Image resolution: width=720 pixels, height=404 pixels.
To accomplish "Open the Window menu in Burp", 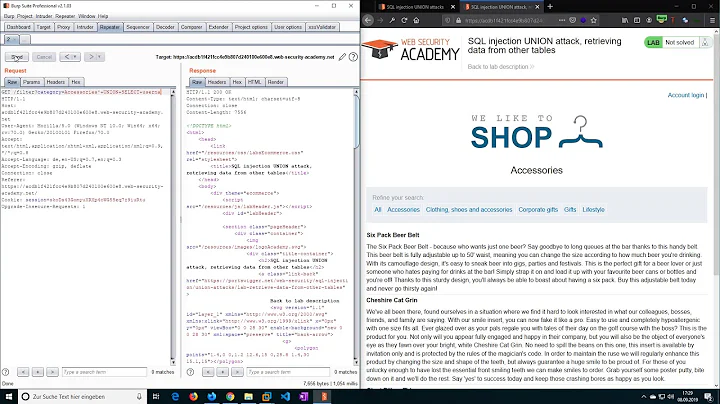I will 87,16.
